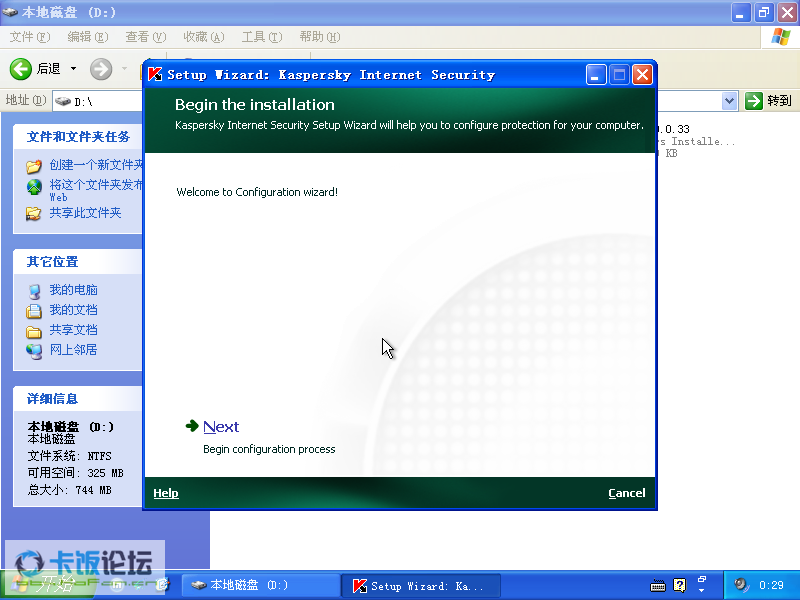Click the keyboard icon in the taskbar

(658, 586)
